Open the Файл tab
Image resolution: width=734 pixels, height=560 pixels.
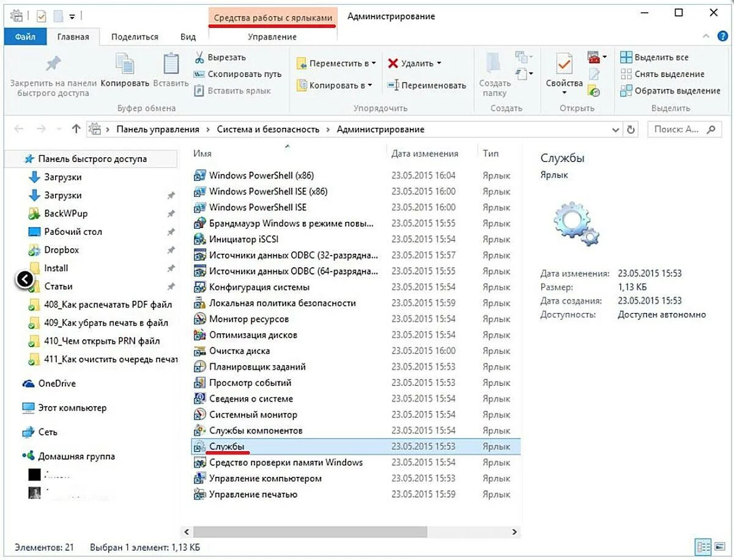25,37
